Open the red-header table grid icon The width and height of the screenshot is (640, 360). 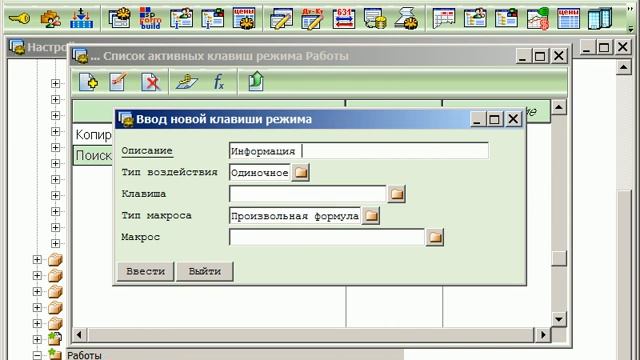tap(444, 18)
